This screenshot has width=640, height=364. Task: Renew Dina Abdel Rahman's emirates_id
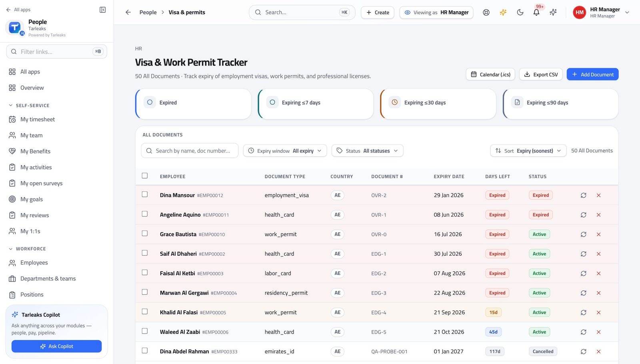point(584,352)
